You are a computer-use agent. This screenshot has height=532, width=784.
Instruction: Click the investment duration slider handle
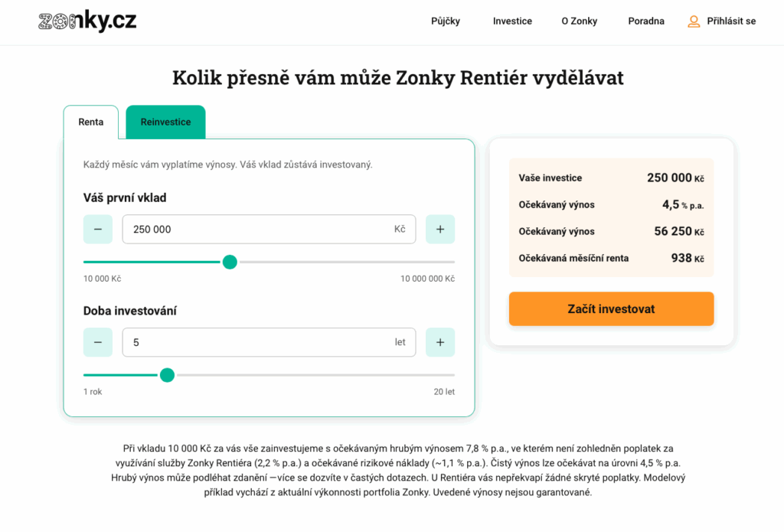167,375
